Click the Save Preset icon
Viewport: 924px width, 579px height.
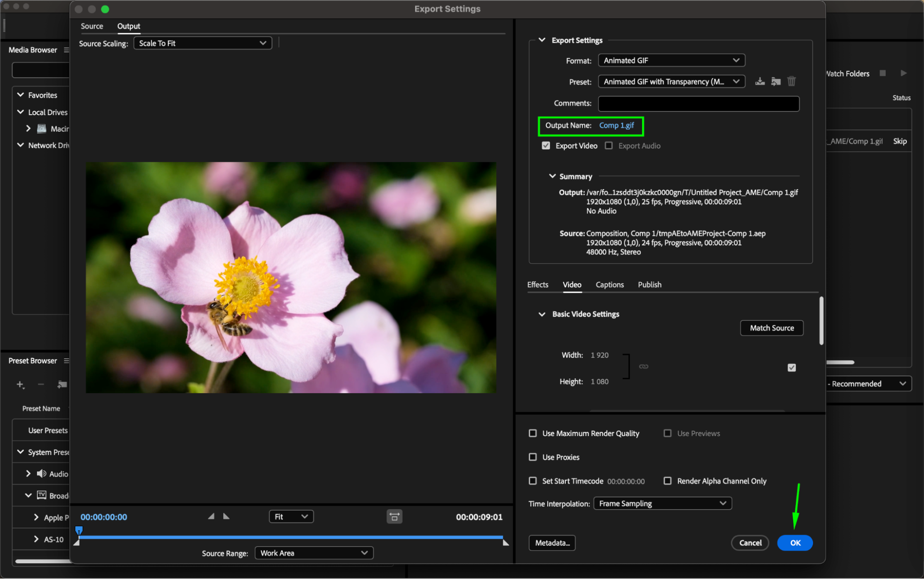point(759,82)
